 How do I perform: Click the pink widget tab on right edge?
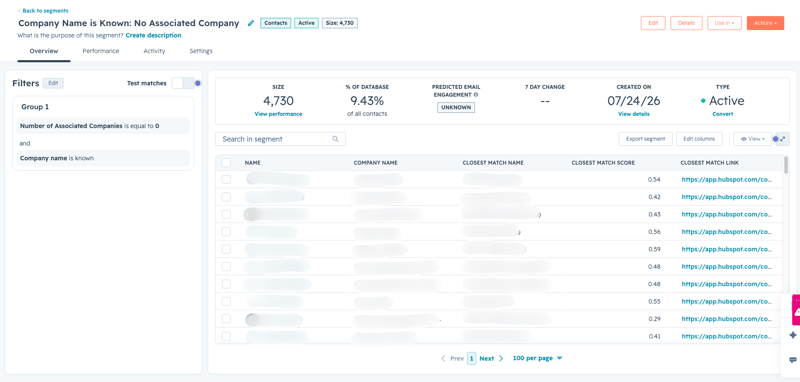coord(795,310)
